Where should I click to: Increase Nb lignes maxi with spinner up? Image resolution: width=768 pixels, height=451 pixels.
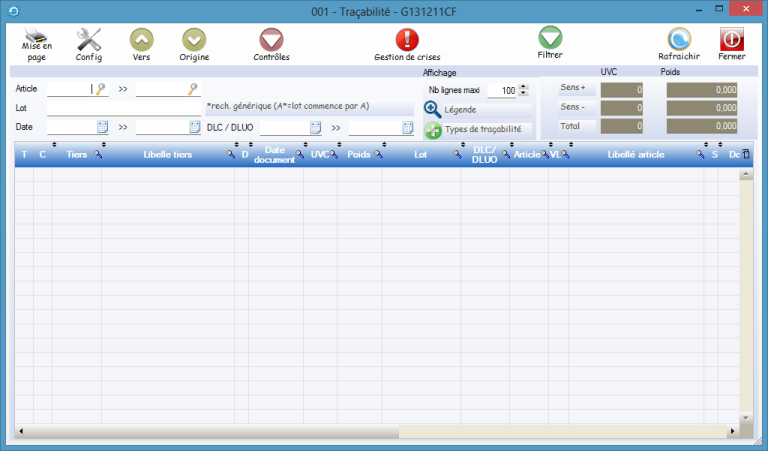tap(523, 86)
